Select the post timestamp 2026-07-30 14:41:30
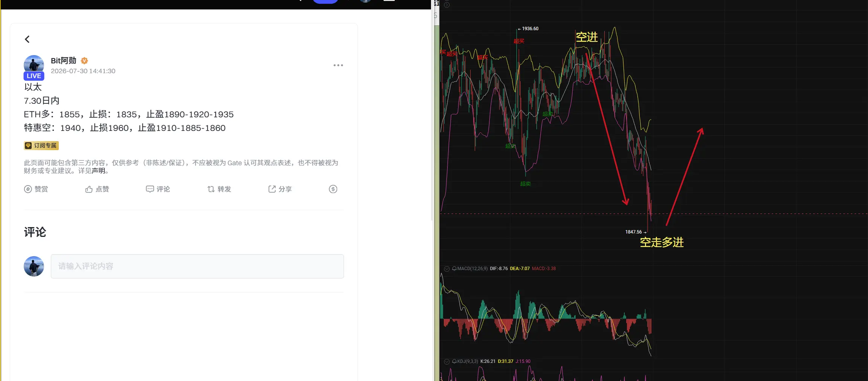The width and height of the screenshot is (868, 381). pyautogui.click(x=83, y=71)
